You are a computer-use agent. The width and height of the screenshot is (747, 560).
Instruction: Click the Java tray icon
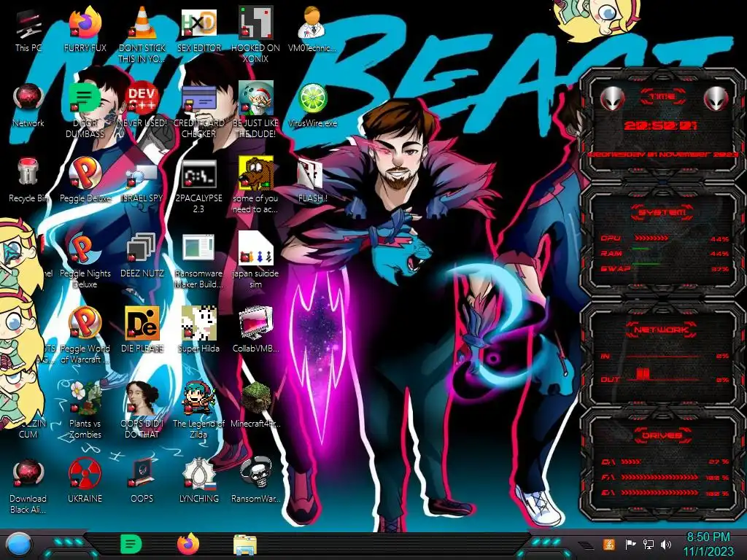(609, 544)
